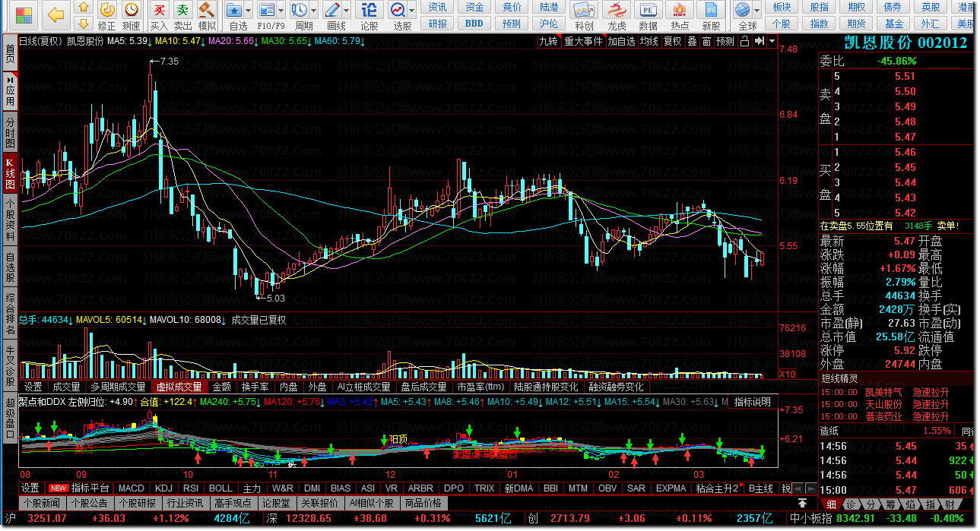The height and width of the screenshot is (531, 980).
Task: Click the 周期 period clock icon
Action: pos(300,10)
